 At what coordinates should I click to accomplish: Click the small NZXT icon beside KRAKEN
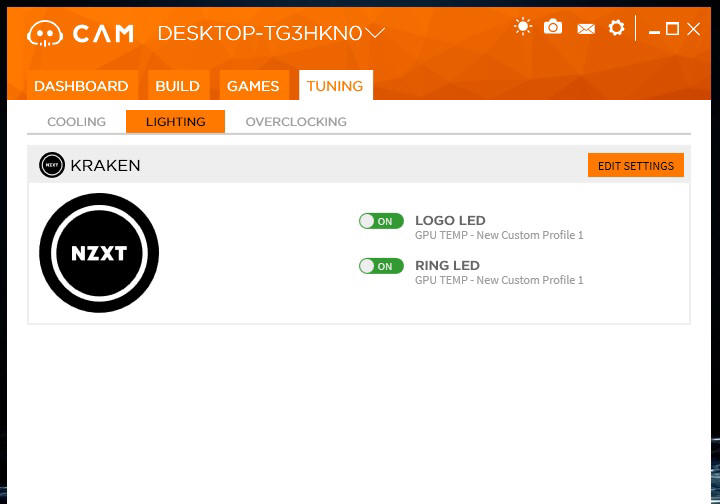point(52,165)
